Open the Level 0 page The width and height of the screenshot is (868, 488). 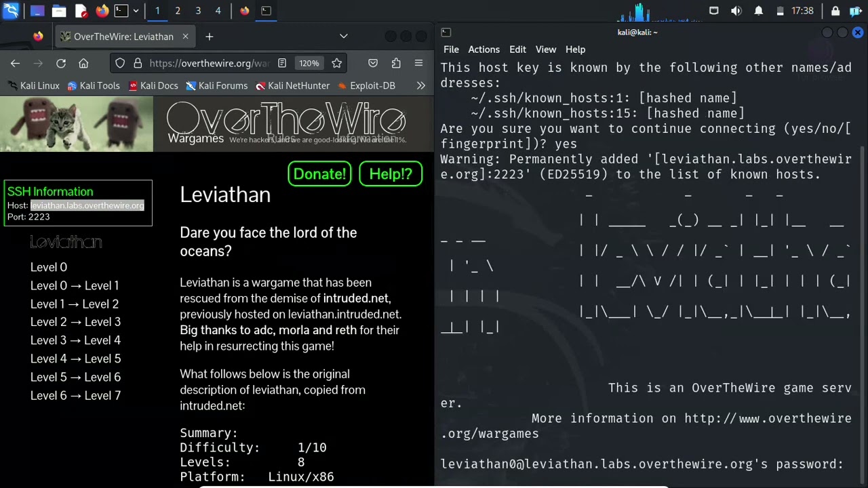tap(49, 268)
